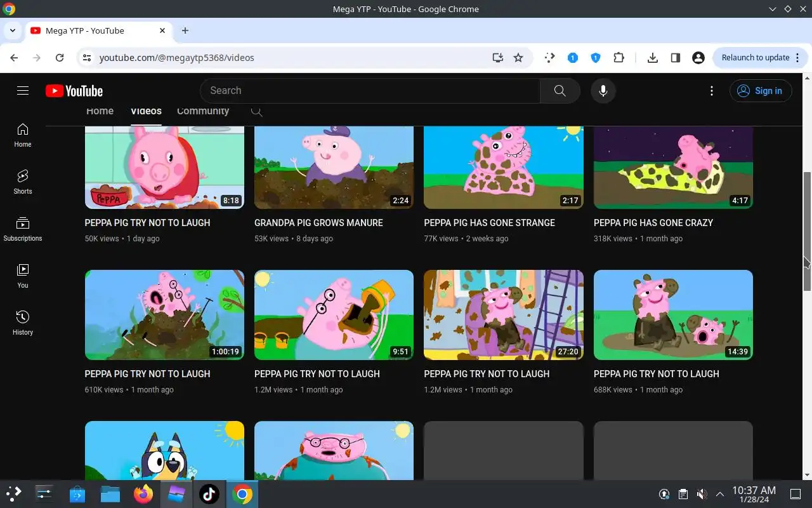Screen dimensions: 812x508
Task: Open the 14:39 video thumbnail
Action: point(673,315)
